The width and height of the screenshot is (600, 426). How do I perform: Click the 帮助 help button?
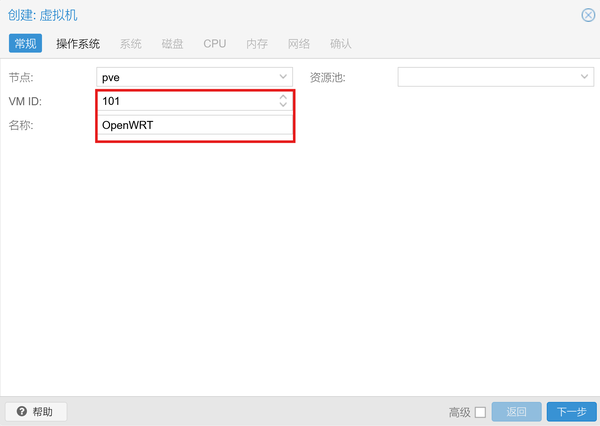point(36,412)
